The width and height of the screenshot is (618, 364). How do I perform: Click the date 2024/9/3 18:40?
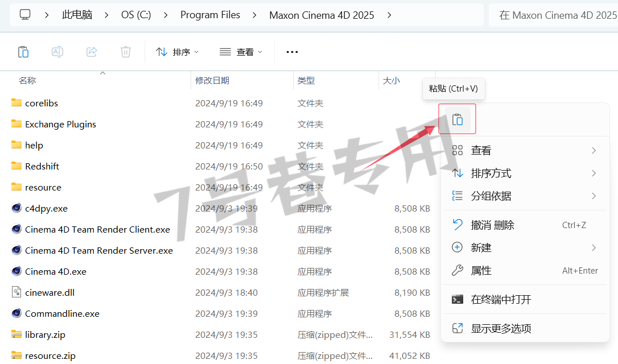click(226, 292)
